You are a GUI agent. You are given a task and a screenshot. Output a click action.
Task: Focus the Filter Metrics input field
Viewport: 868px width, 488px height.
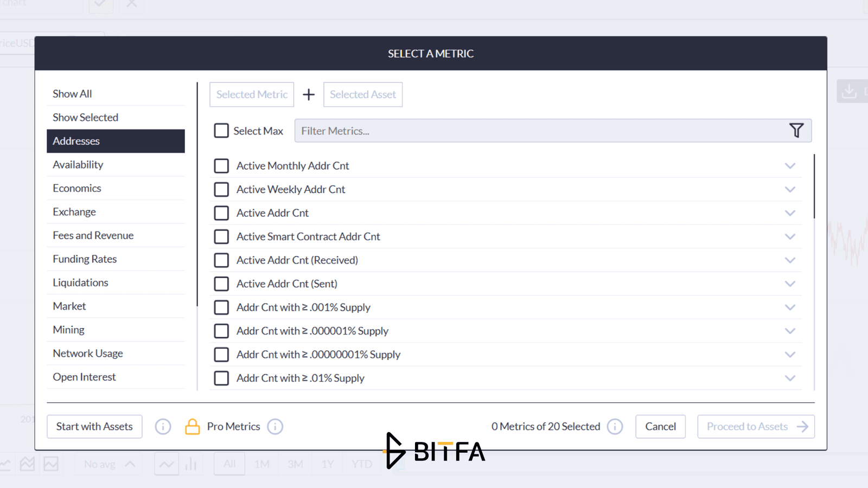coord(540,131)
